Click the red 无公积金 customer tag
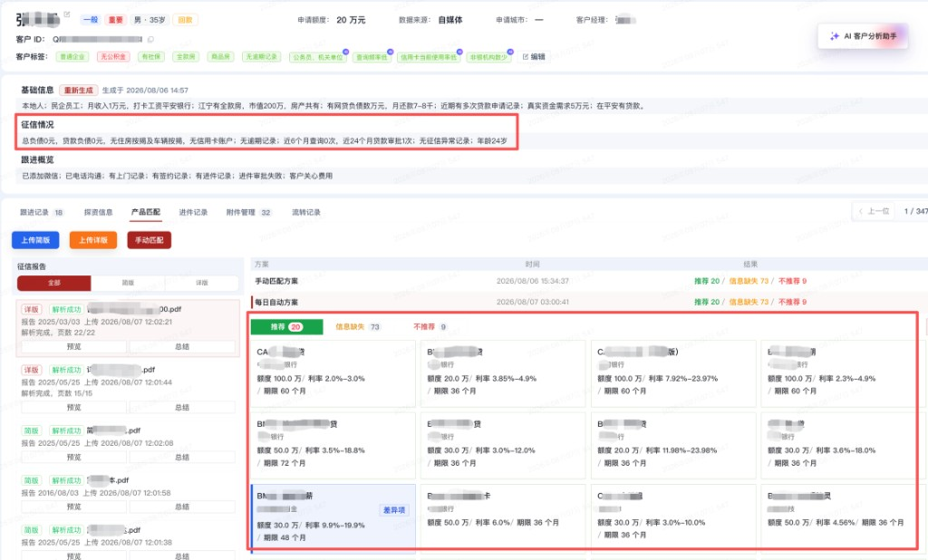928x560 pixels. [x=112, y=57]
